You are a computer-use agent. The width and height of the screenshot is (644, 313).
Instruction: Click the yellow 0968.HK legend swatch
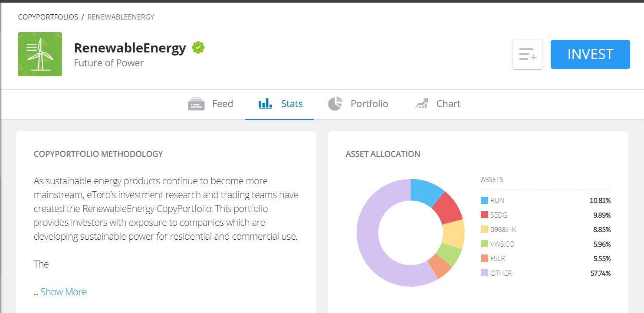[484, 229]
